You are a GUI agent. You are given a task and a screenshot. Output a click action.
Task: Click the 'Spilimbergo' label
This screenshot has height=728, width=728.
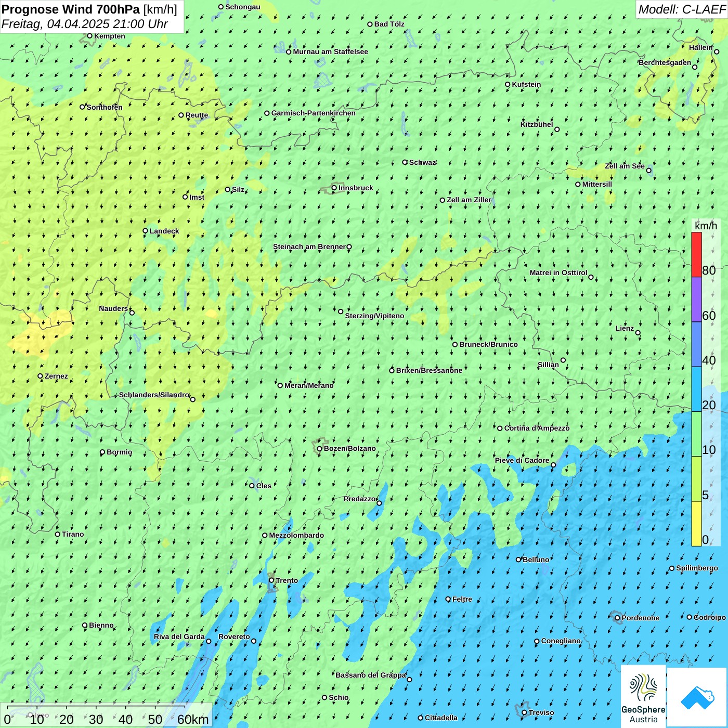[x=697, y=568]
